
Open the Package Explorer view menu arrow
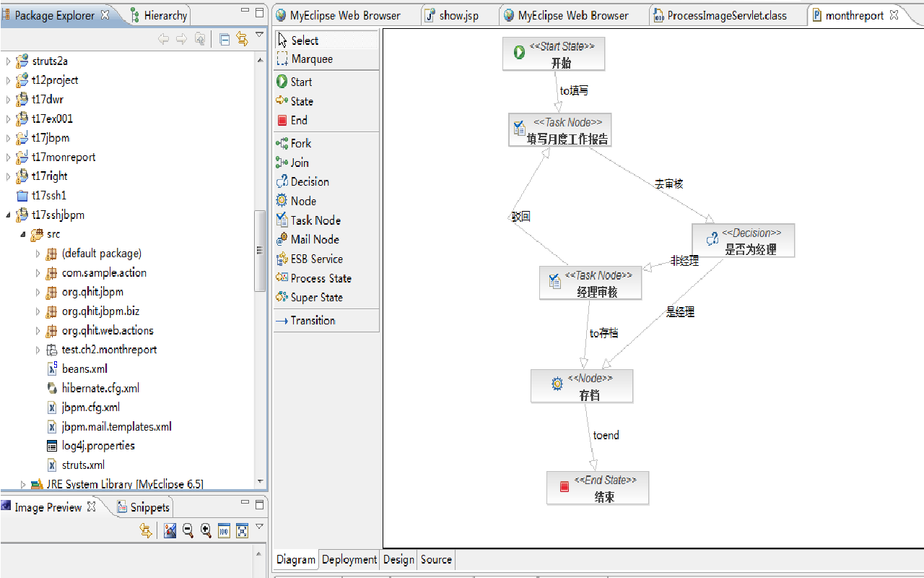click(259, 35)
